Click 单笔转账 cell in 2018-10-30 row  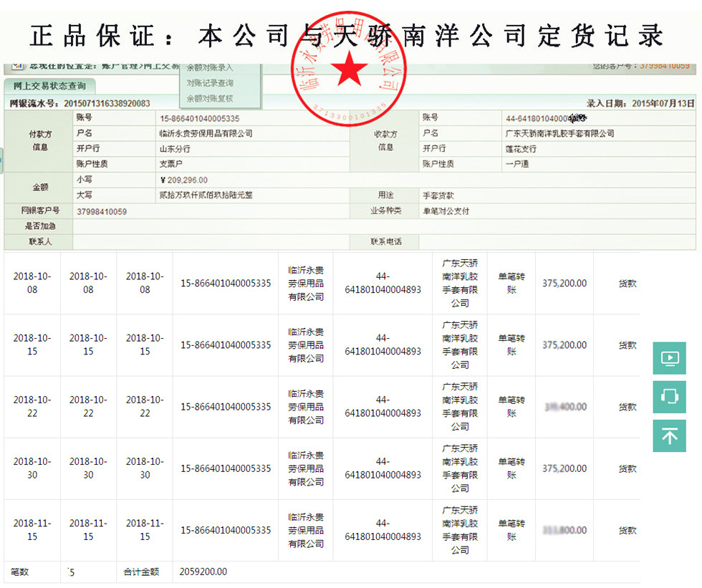tap(511, 468)
